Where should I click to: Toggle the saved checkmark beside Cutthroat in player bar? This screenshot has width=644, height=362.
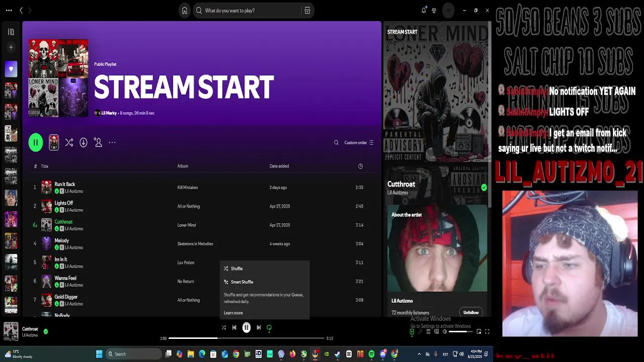[46, 331]
